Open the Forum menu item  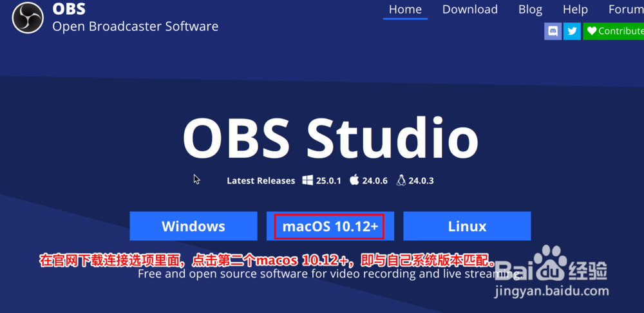click(626, 10)
